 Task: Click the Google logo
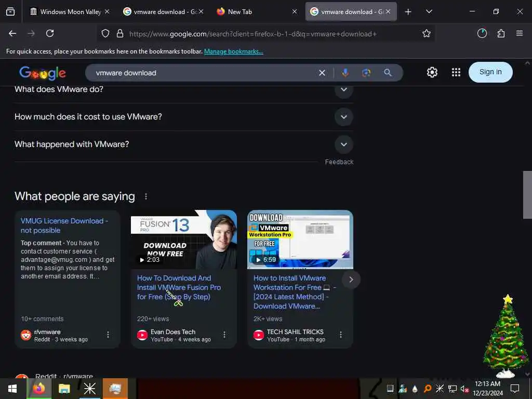pos(43,73)
